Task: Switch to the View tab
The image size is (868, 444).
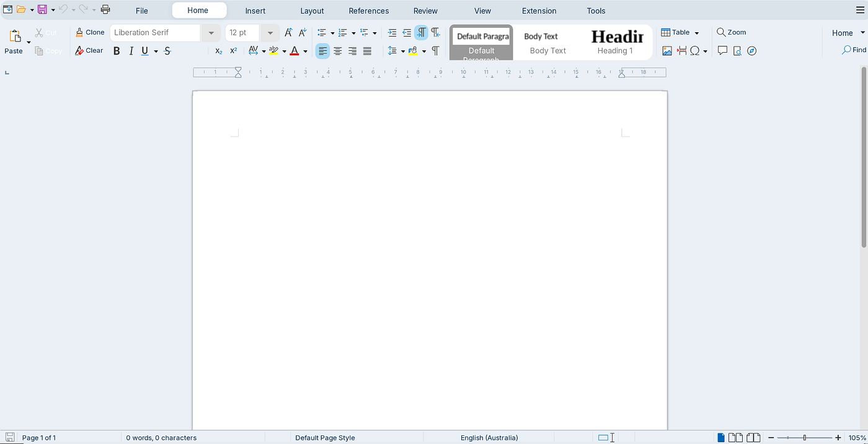Action: 482,11
